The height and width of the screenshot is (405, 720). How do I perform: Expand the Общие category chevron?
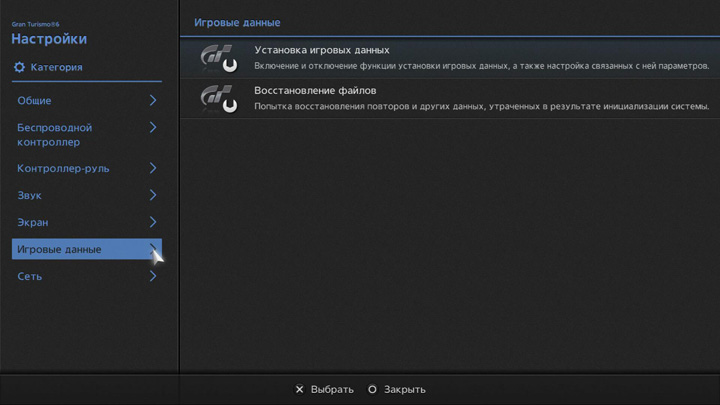point(153,100)
